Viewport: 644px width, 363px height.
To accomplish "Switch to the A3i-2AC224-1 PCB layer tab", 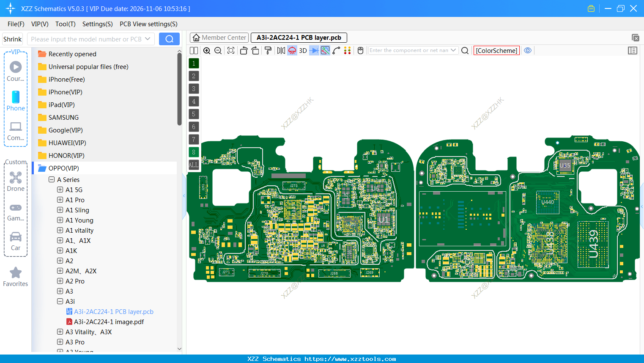I will pyautogui.click(x=299, y=38).
